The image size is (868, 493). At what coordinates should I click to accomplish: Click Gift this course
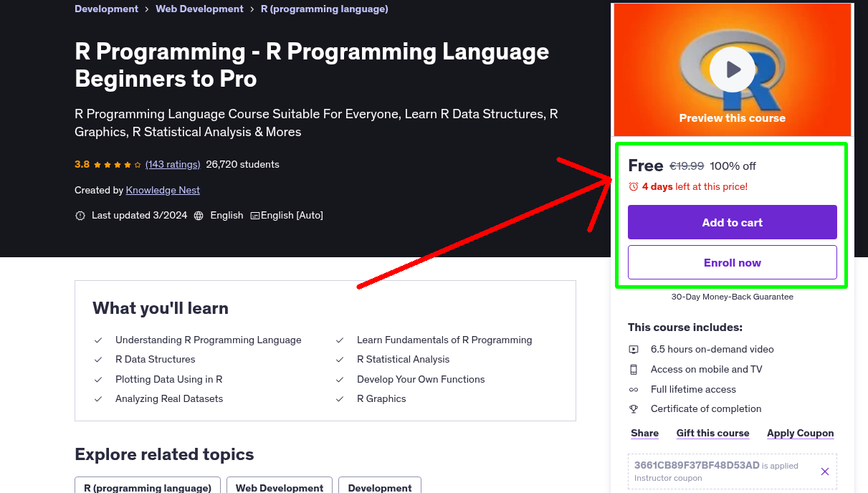click(x=712, y=433)
